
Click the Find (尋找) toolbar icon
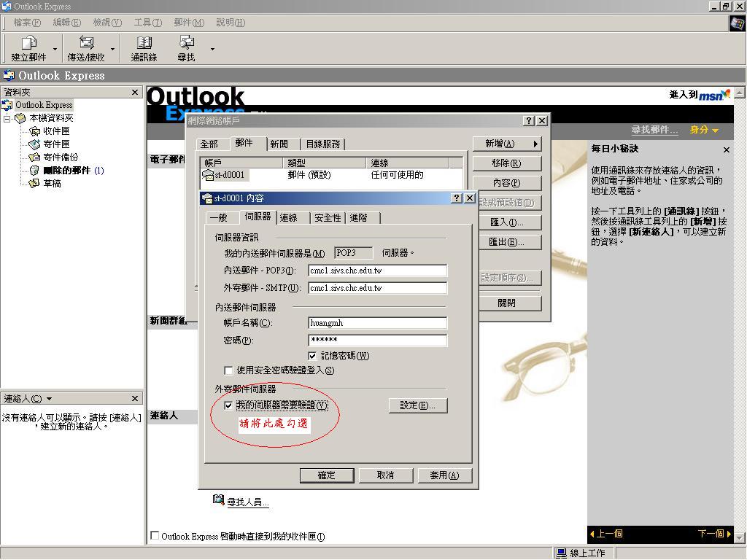coord(186,43)
